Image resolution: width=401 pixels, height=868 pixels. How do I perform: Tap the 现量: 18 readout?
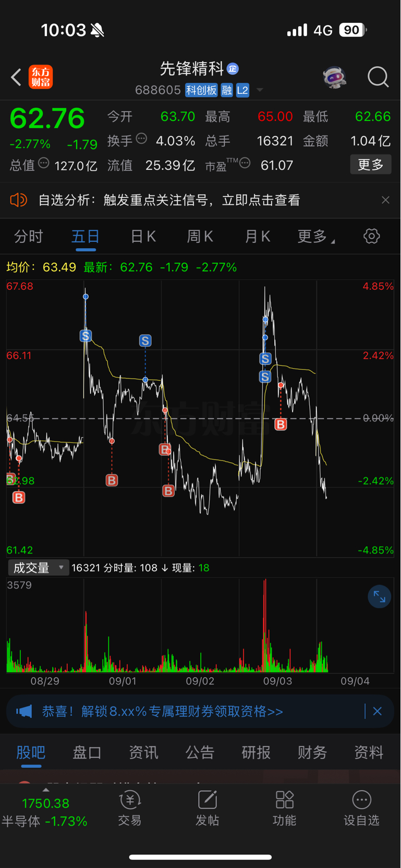coord(190,568)
